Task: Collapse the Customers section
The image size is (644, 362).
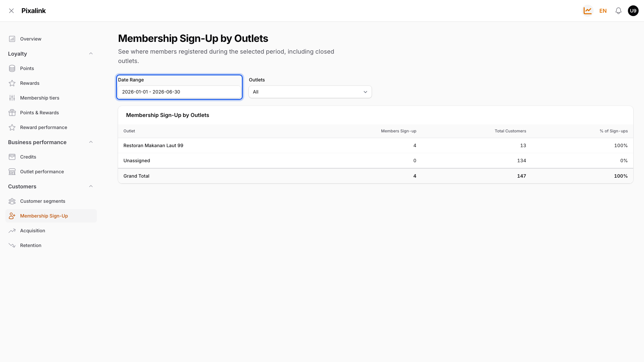Action: click(x=91, y=186)
